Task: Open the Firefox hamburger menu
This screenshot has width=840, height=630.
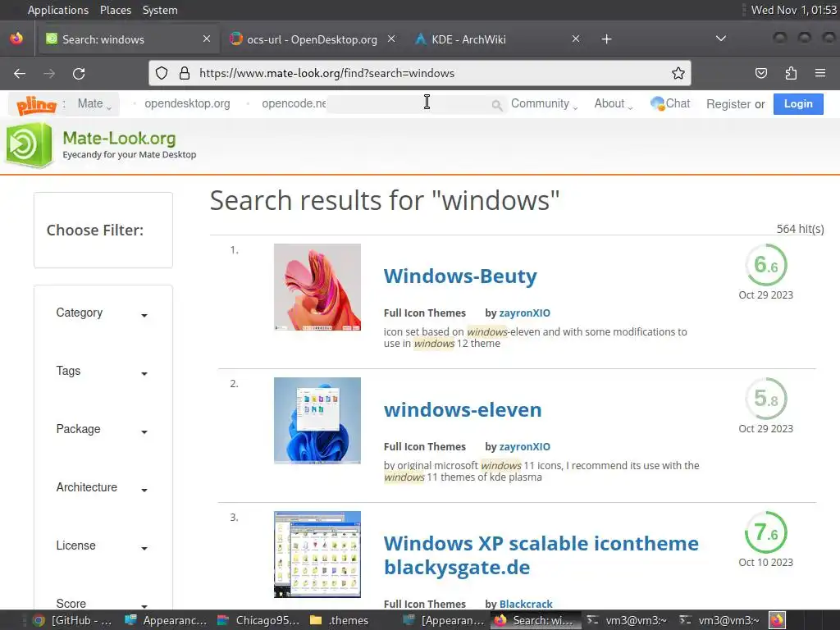Action: pos(820,73)
